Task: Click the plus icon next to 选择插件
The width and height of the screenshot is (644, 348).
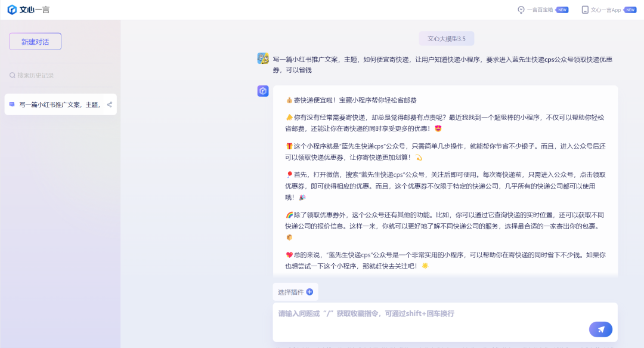Action: tap(309, 292)
